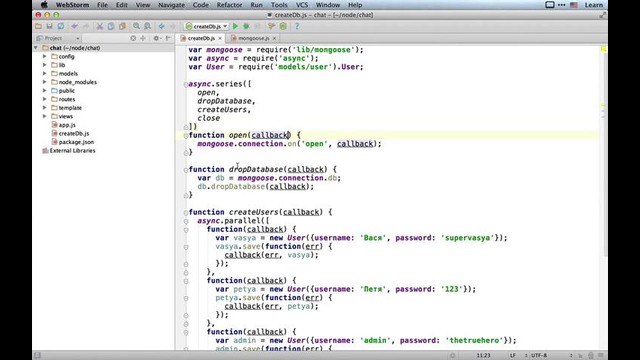Image resolution: width=640 pixels, height=360 pixels.
Task: Click the Redo toolbar icon
Action: [x=86, y=26]
